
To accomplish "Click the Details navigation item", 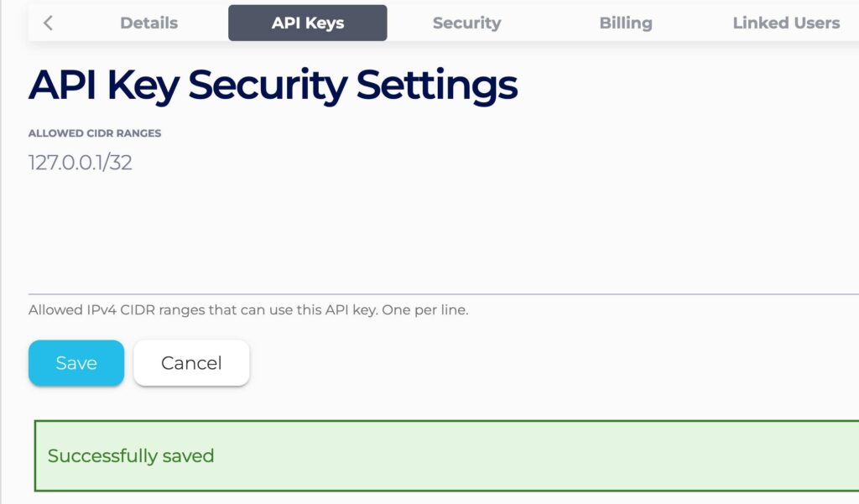I will click(x=148, y=23).
